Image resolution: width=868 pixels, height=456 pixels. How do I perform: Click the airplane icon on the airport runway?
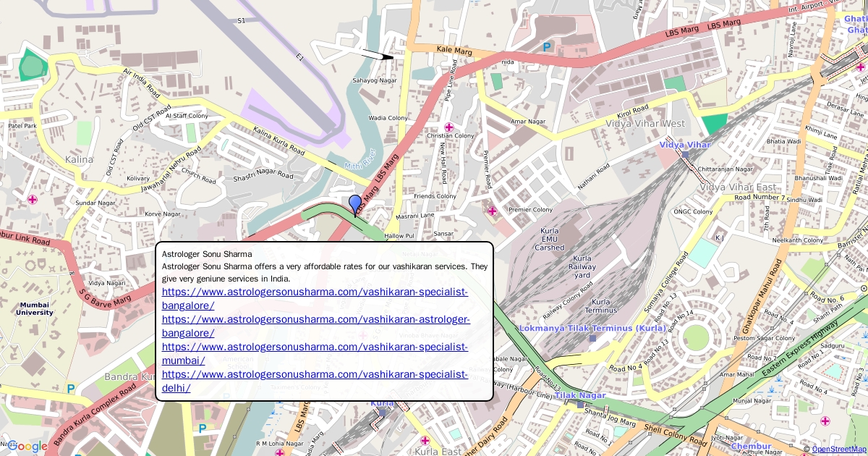(x=377, y=55)
